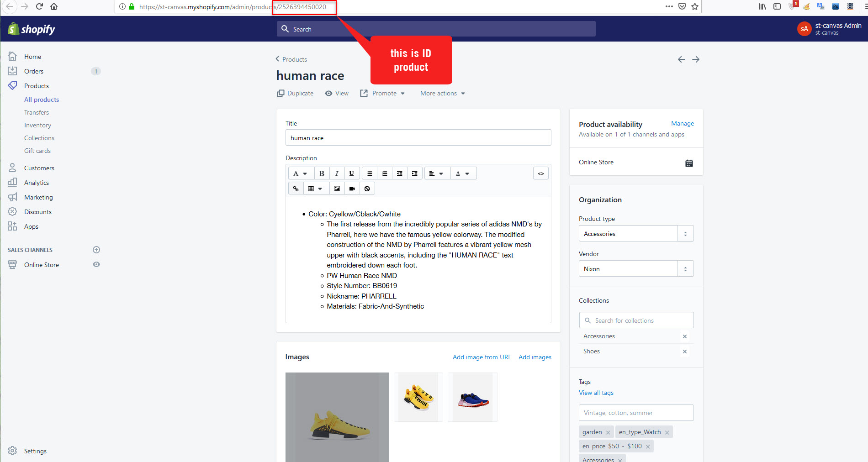Click Add image from URL
The image size is (868, 462).
482,357
